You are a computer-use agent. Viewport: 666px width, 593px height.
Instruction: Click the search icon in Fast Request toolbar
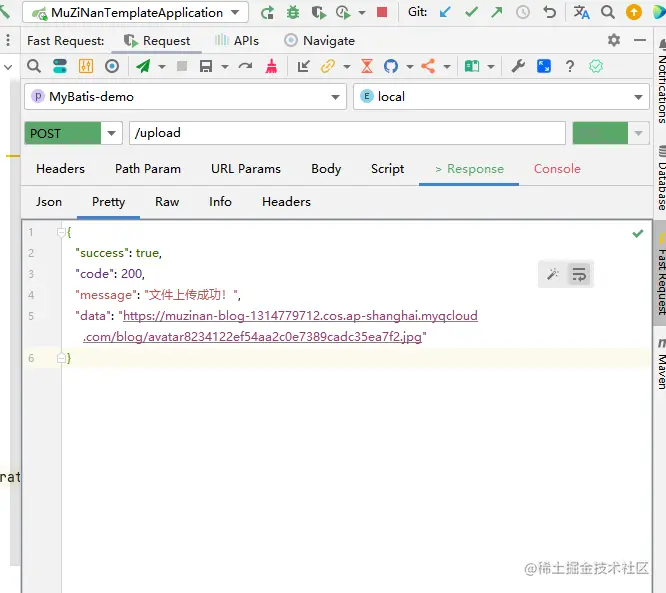pos(34,66)
